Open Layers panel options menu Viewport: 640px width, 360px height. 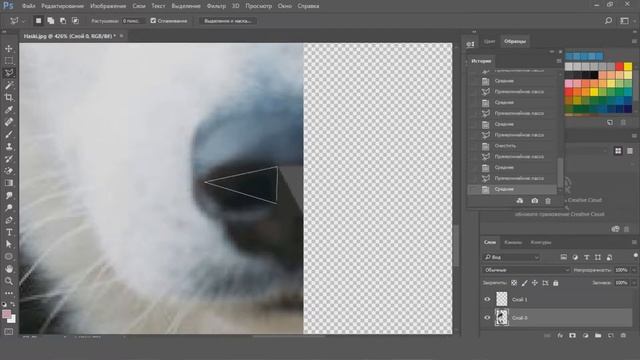(634, 242)
